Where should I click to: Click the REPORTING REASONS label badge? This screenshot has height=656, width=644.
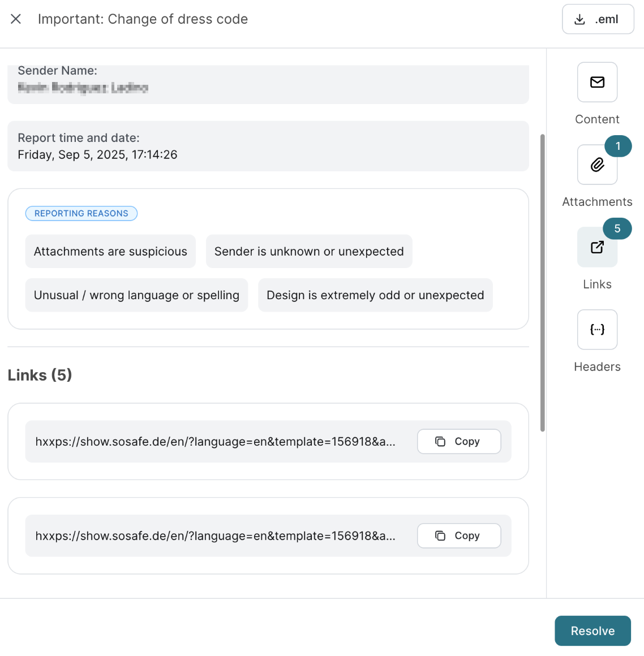81,214
